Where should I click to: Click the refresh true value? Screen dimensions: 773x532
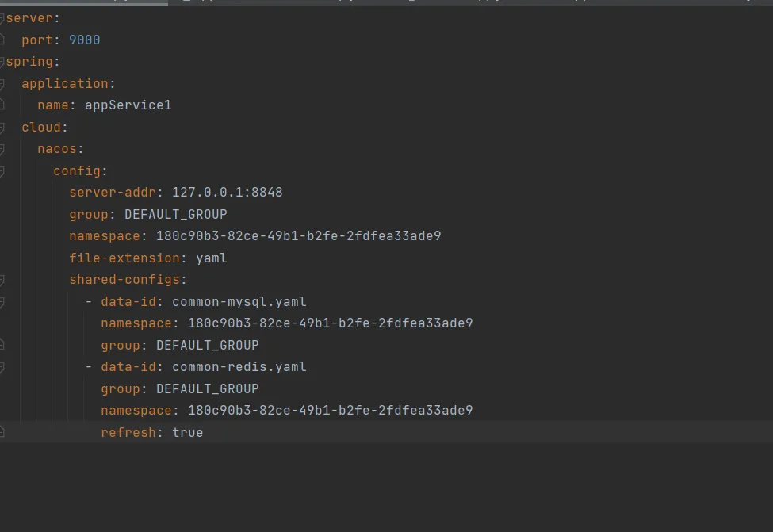tap(187, 433)
